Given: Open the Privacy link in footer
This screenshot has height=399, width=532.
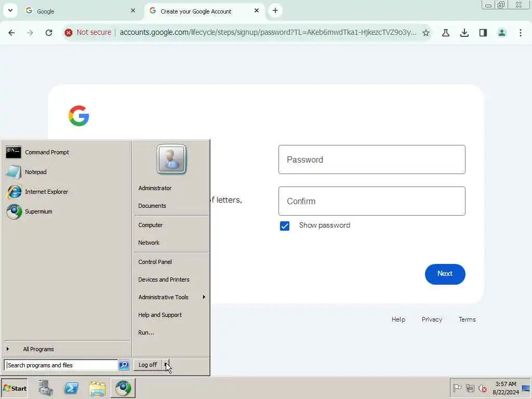Looking at the screenshot, I should pos(432,320).
